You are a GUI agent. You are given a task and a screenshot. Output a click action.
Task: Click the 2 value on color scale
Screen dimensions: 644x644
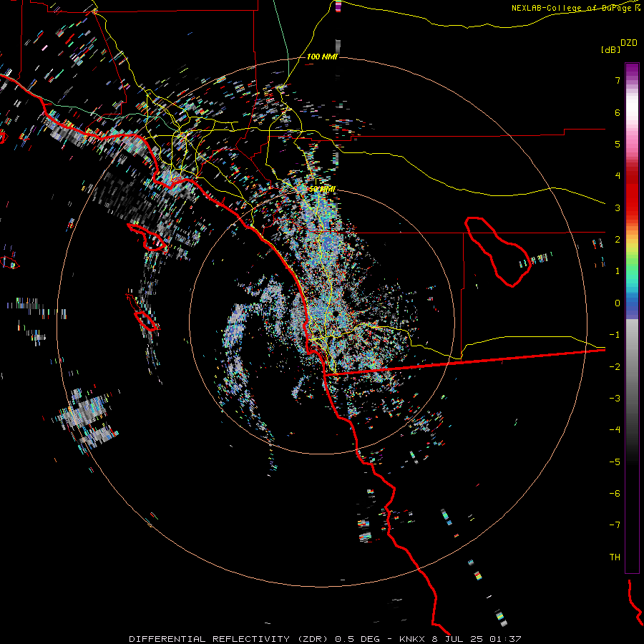click(618, 240)
